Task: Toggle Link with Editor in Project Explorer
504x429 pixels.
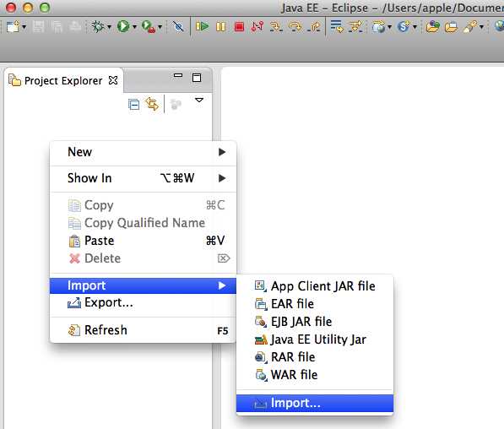Action: coord(152,104)
